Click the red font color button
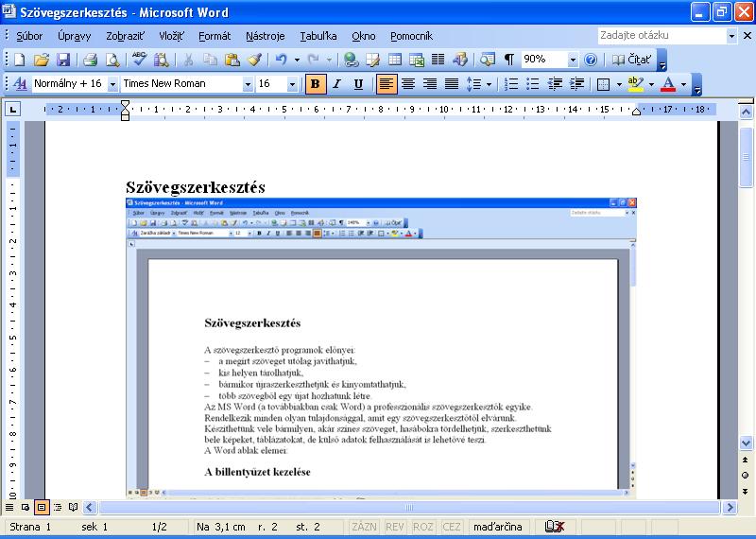Image resolution: width=756 pixels, height=539 pixels. (668, 84)
